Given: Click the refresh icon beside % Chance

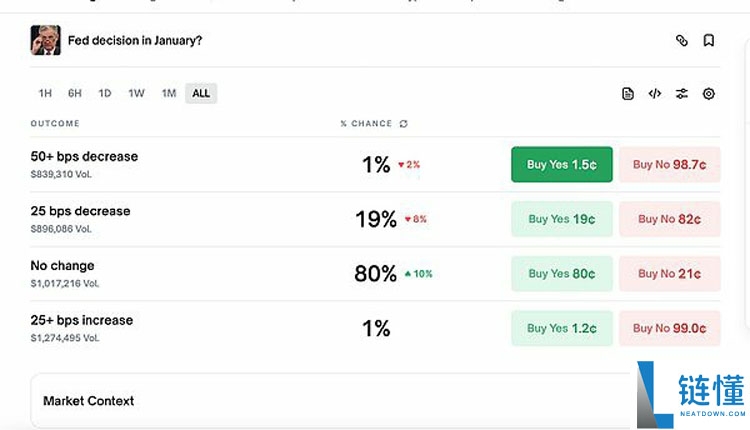Looking at the screenshot, I should pyautogui.click(x=404, y=124).
